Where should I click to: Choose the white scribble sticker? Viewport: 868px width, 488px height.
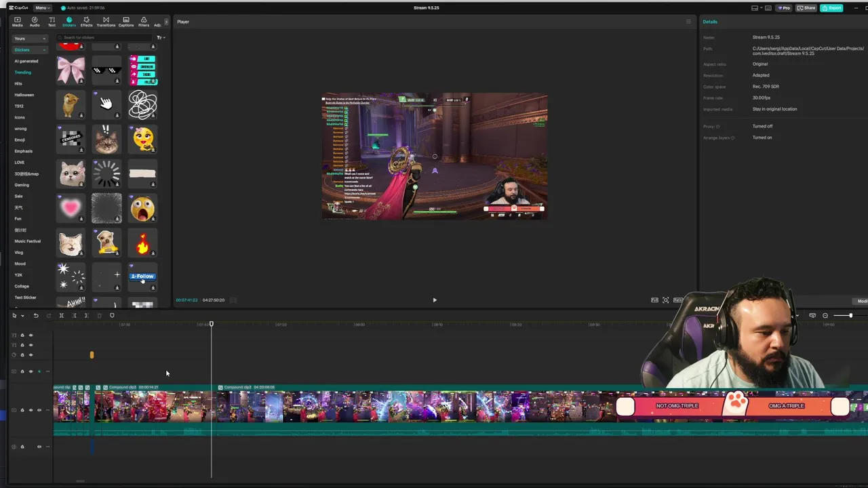[142, 104]
